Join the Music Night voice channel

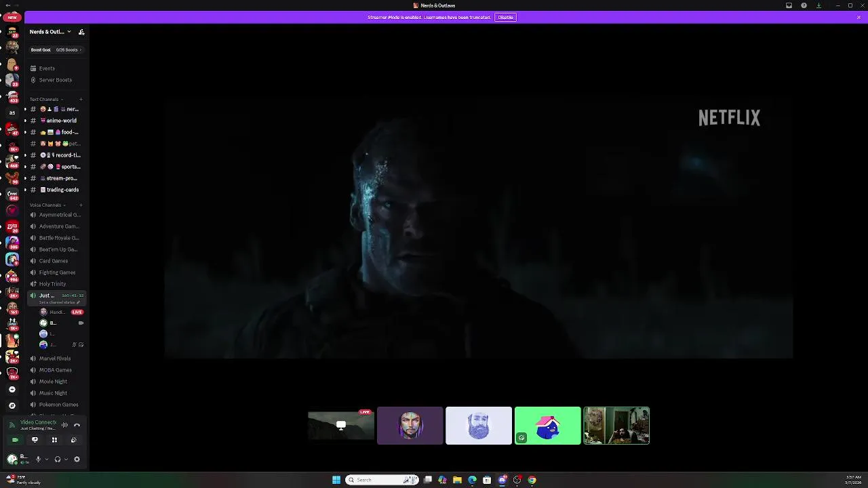click(x=56, y=393)
